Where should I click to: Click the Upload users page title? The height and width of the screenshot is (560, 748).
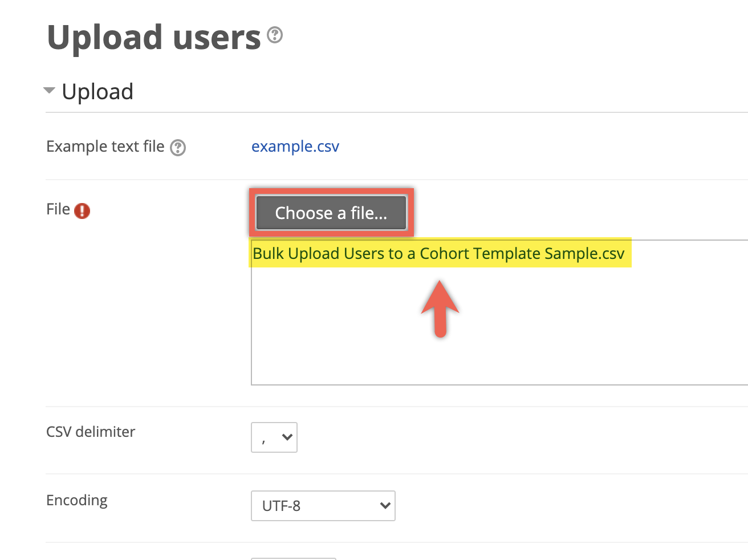(154, 38)
